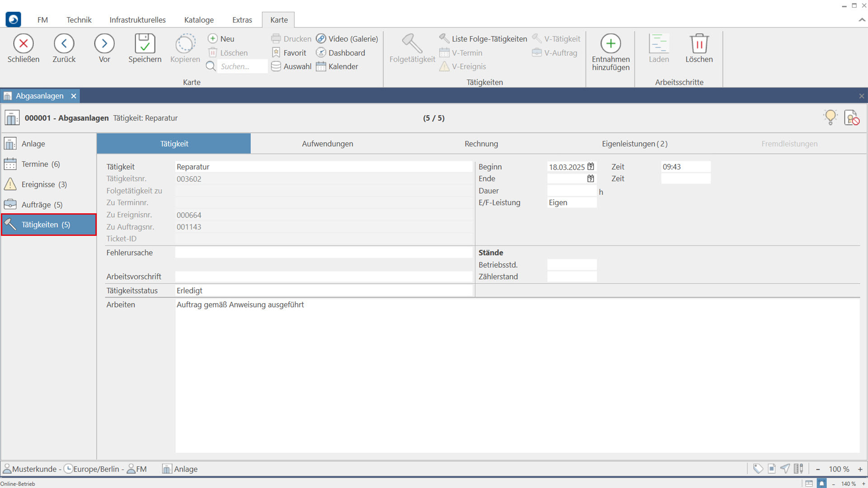This screenshot has width=868, height=488.
Task: Click the Schließen icon in ribbon
Action: (24, 44)
